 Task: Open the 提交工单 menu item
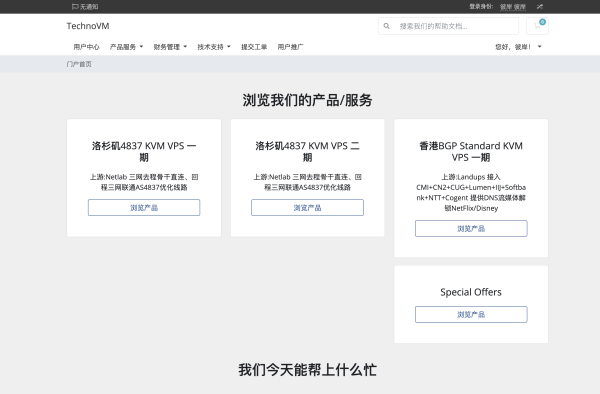(x=254, y=47)
